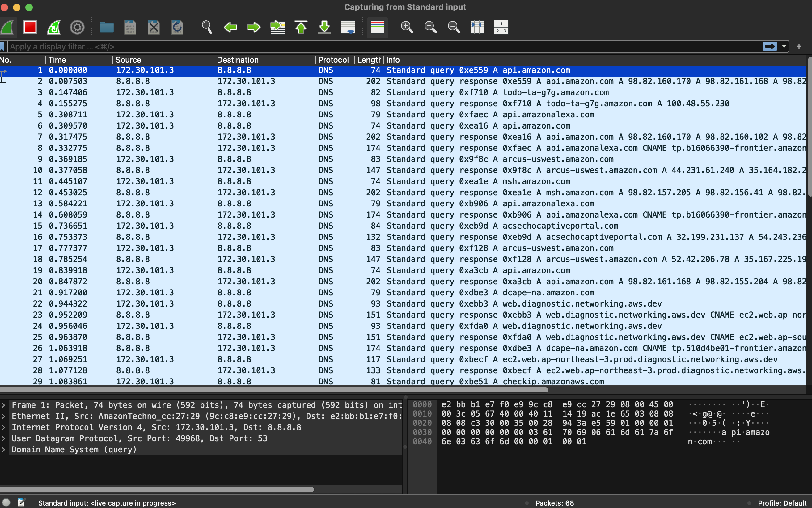Image resolution: width=812 pixels, height=508 pixels.
Task: Open display filter history dropdown
Action: click(x=784, y=46)
